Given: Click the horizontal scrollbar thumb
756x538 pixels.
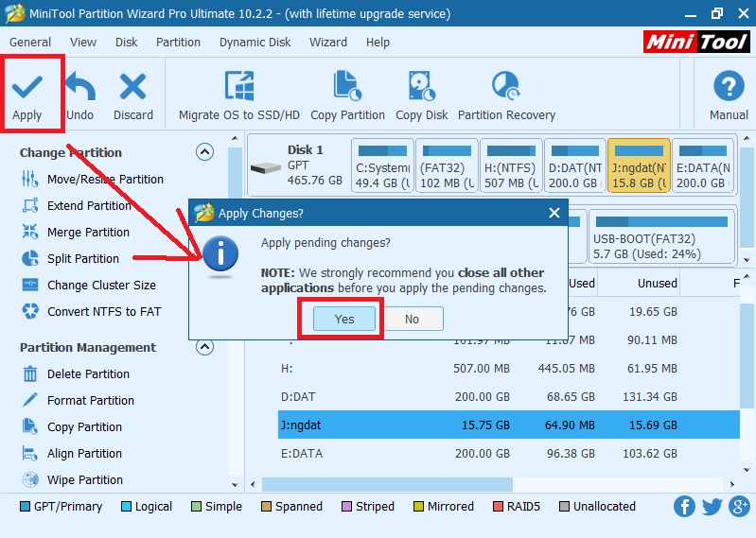Looking at the screenshot, I should point(387,484).
